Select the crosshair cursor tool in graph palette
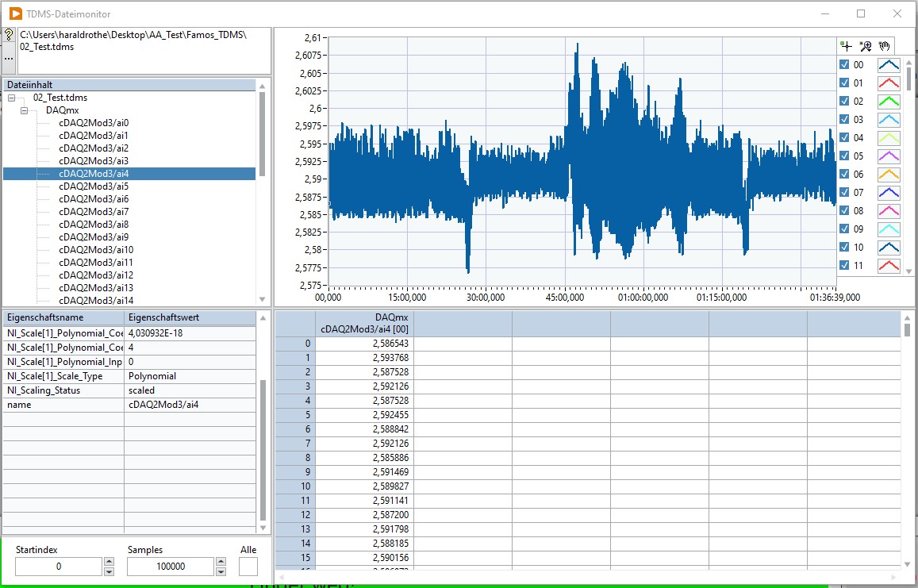This screenshot has width=918, height=588. tap(847, 46)
